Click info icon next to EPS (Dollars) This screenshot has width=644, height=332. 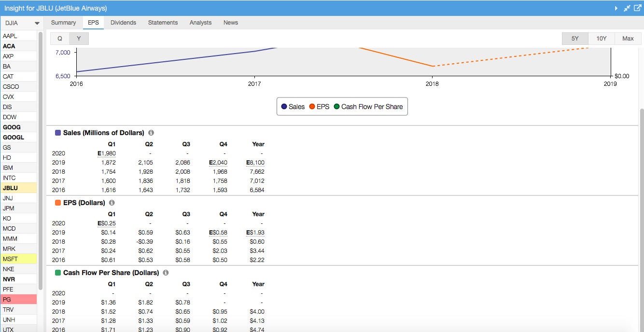112,203
